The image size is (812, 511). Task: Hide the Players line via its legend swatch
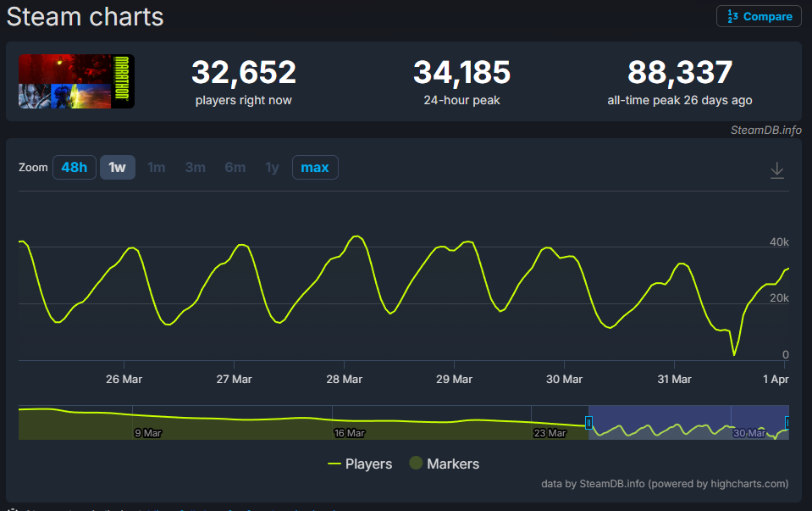pyautogui.click(x=334, y=464)
